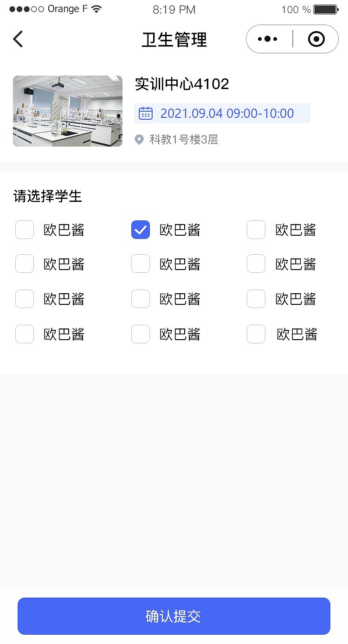The image size is (348, 644).
Task: Tap the circular target close icon
Action: tap(316, 39)
